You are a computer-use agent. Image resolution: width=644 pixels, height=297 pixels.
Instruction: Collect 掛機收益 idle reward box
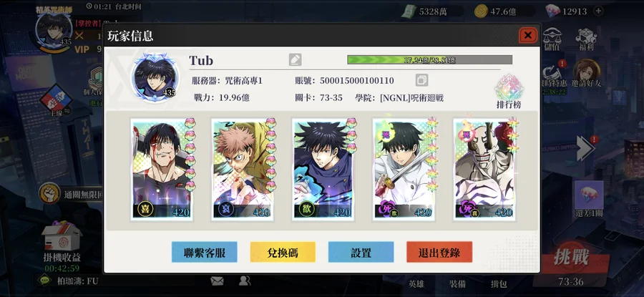(x=62, y=243)
